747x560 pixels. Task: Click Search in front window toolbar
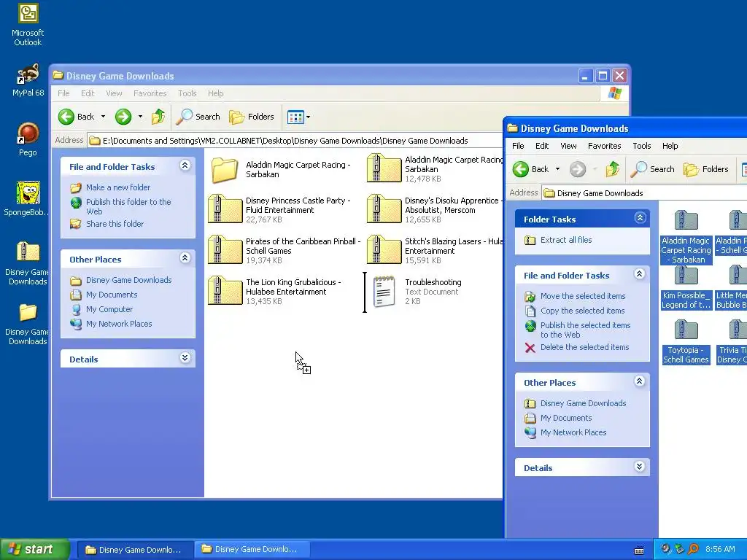[653, 169]
